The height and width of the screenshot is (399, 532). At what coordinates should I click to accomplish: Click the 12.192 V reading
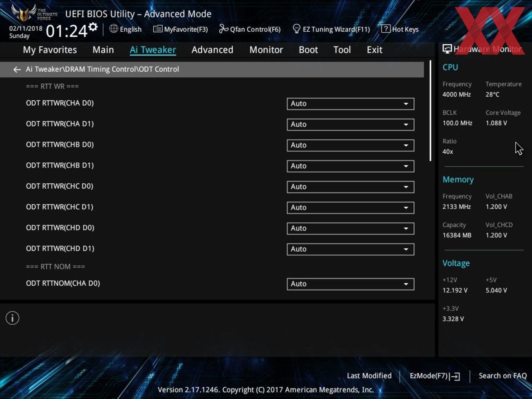click(455, 290)
